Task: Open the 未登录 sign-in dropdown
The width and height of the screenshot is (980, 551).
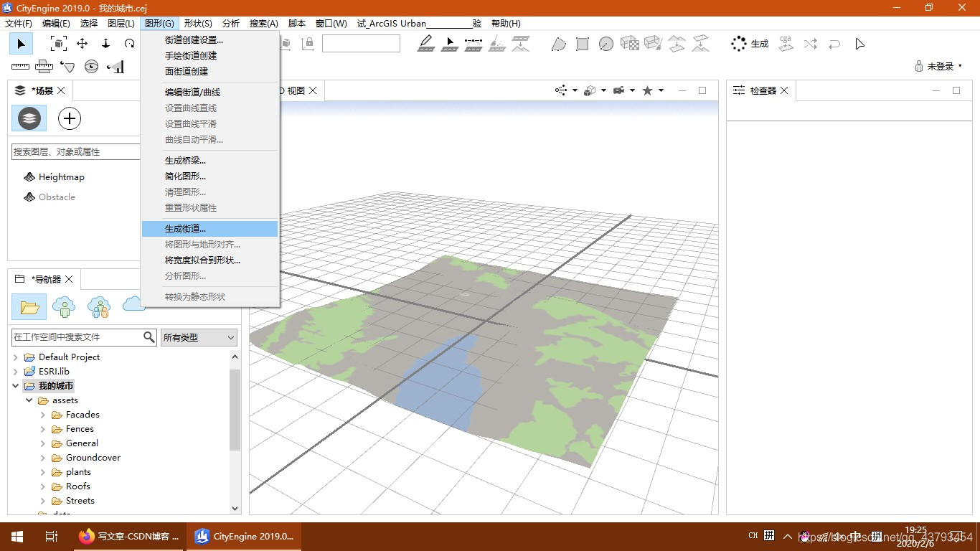Action: [939, 66]
